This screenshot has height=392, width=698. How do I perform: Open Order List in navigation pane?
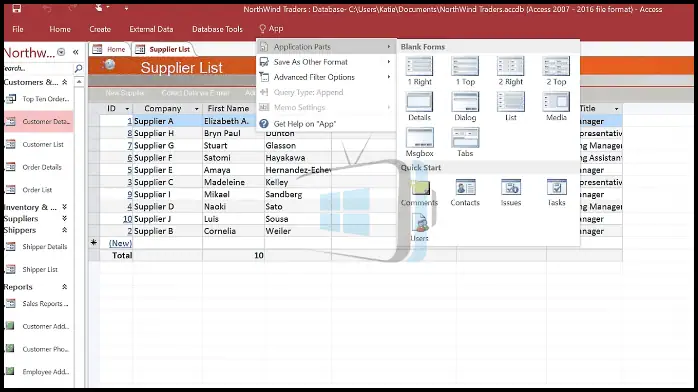pos(39,190)
